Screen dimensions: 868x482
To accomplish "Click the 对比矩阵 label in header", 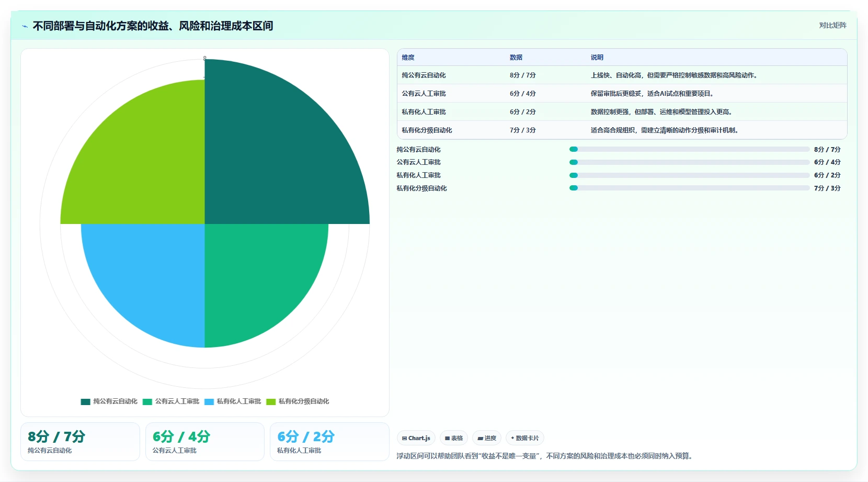I will coord(832,25).
